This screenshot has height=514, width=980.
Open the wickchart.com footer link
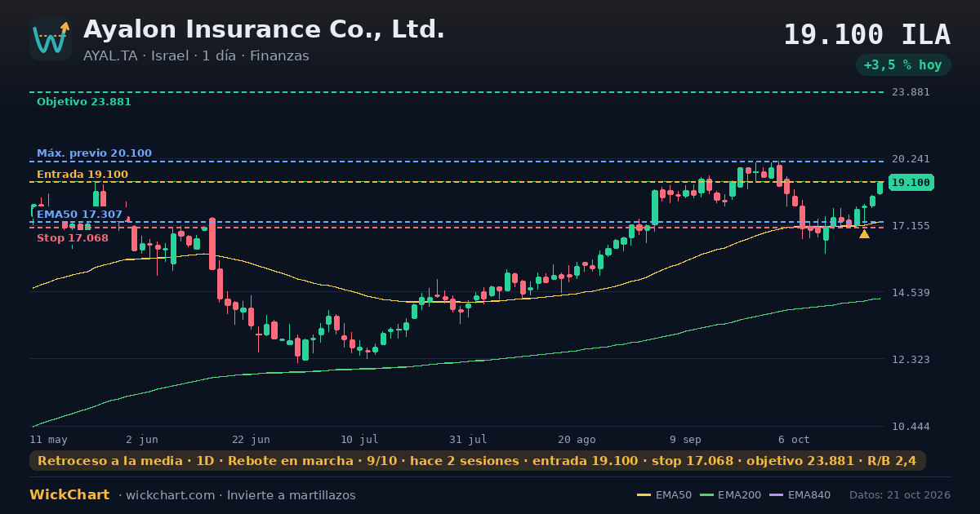click(x=172, y=495)
